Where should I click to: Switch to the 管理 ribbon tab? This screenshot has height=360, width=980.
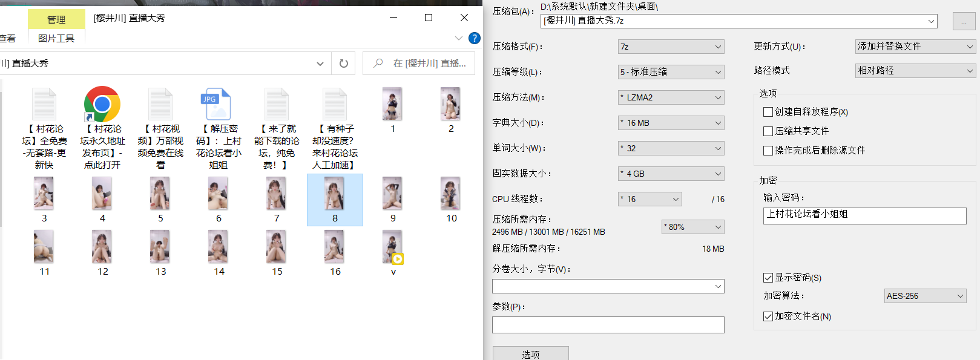click(x=56, y=19)
